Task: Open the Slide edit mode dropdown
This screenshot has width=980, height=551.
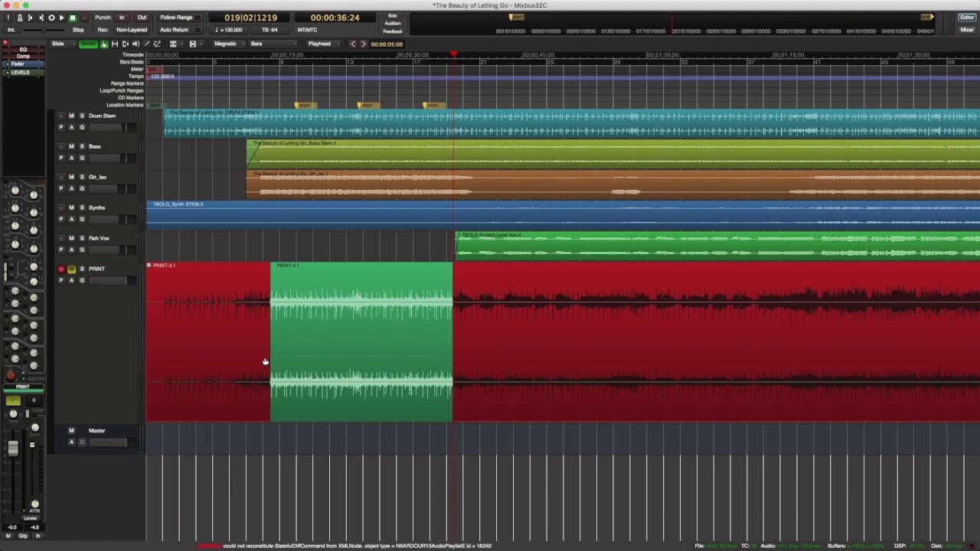Action: click(63, 44)
